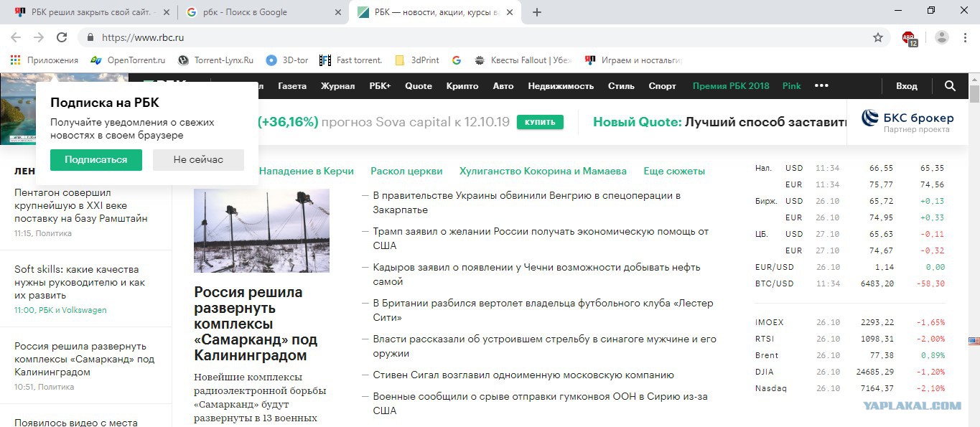Open the 3dPrint bookmarks folder
The height and width of the screenshot is (427, 980).
click(417, 60)
